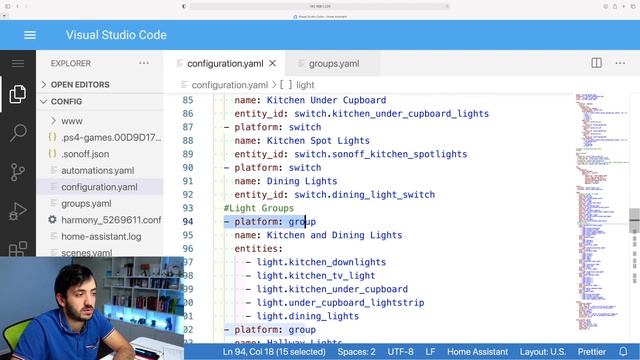The image size is (640, 360).
Task: Open .ps4-games.00D9D17 file
Action: [x=111, y=138]
